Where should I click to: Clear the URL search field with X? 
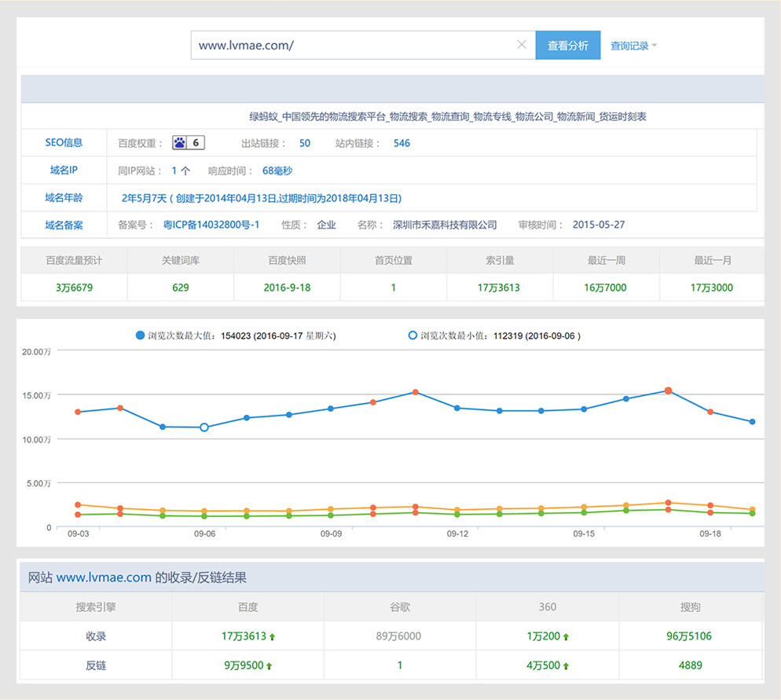[522, 45]
